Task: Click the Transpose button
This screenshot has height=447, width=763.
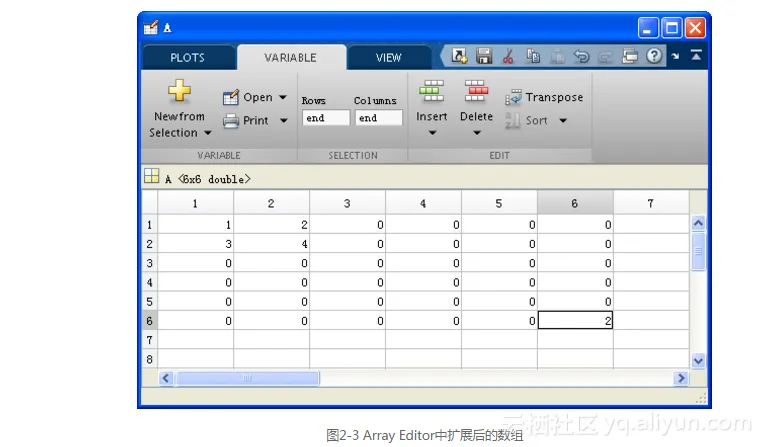Action: [x=544, y=97]
